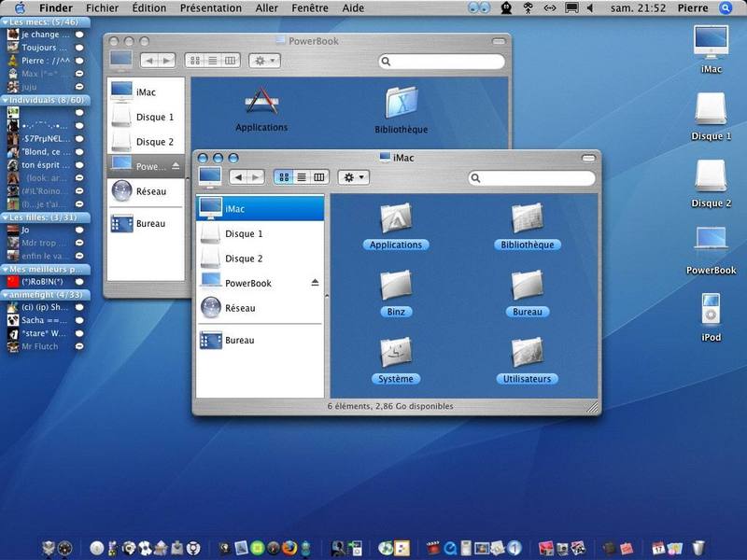Open QuickTime Player from the Dock
Viewport: 747px width, 560px height.
click(450, 548)
